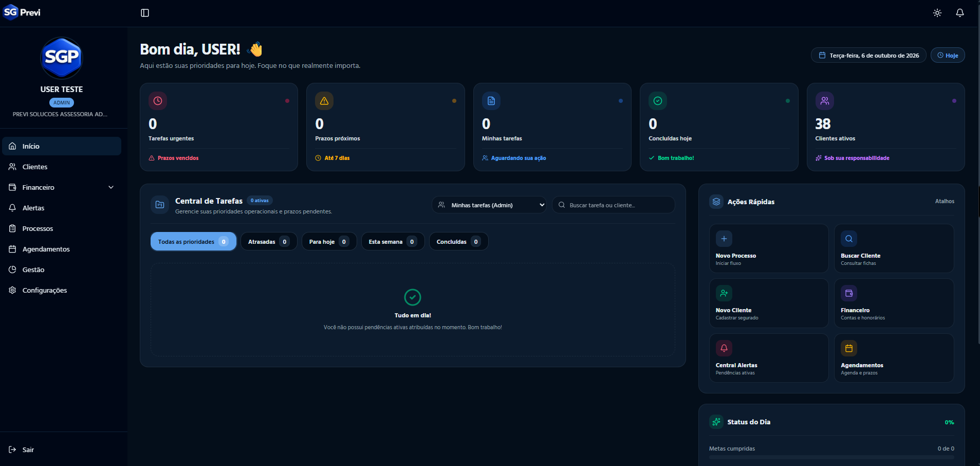Select Atrasadas filter tab
This screenshot has width=980, height=466.
(269, 242)
